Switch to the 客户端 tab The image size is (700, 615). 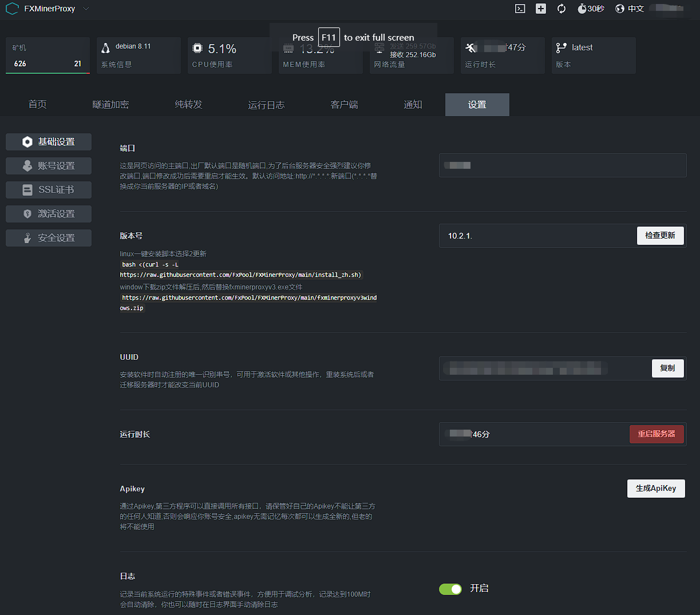(x=344, y=105)
